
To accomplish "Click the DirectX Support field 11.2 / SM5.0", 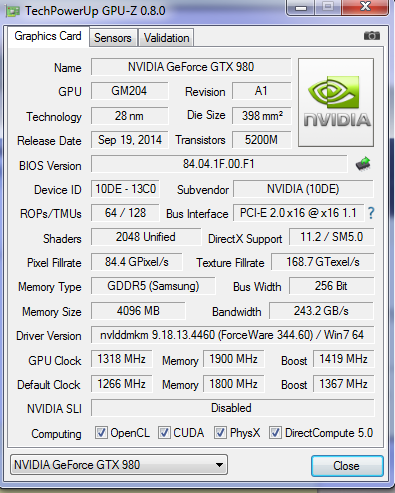I will click(x=331, y=237).
